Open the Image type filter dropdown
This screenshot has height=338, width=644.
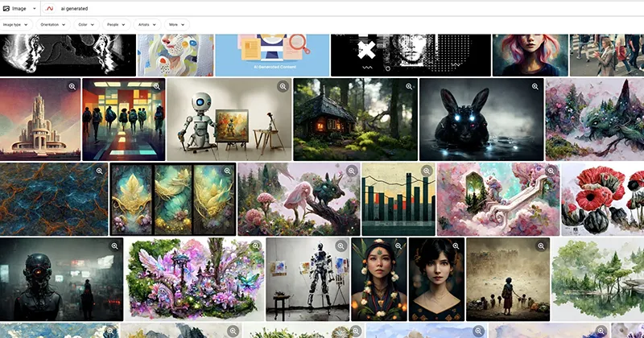click(x=15, y=25)
